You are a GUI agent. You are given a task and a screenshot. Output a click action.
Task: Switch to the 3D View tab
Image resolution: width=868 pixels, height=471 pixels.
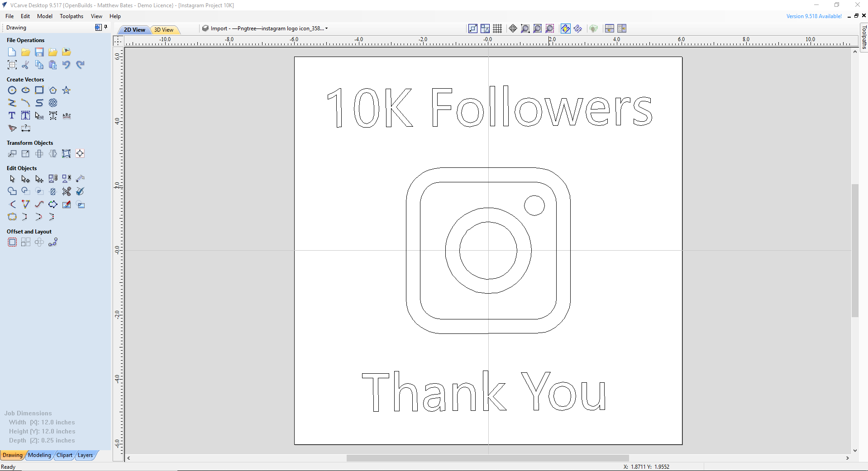164,30
